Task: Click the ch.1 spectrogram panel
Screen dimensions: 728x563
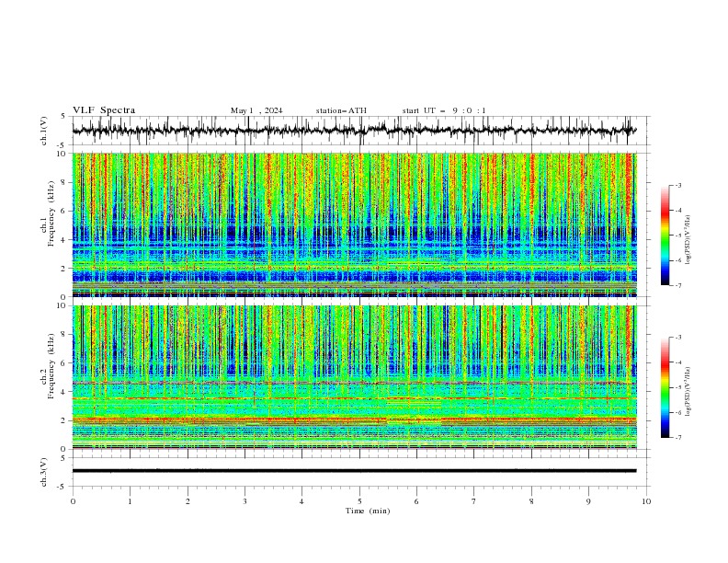Action: [354, 224]
